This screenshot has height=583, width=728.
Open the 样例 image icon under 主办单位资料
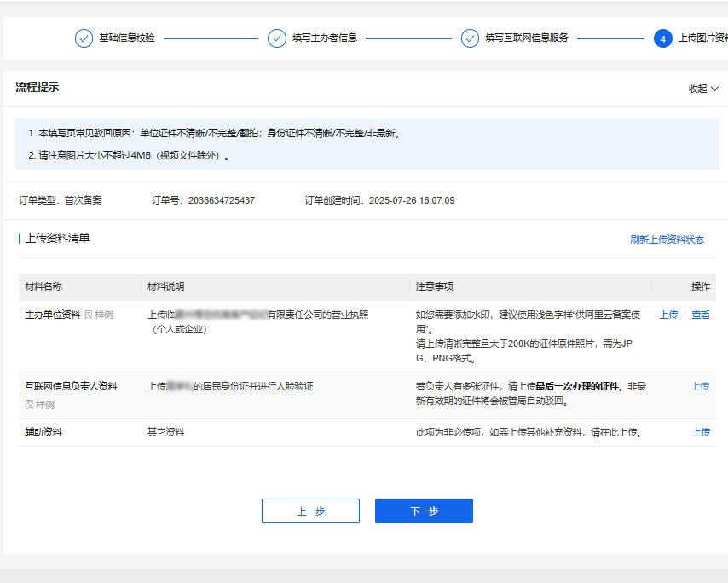88,314
